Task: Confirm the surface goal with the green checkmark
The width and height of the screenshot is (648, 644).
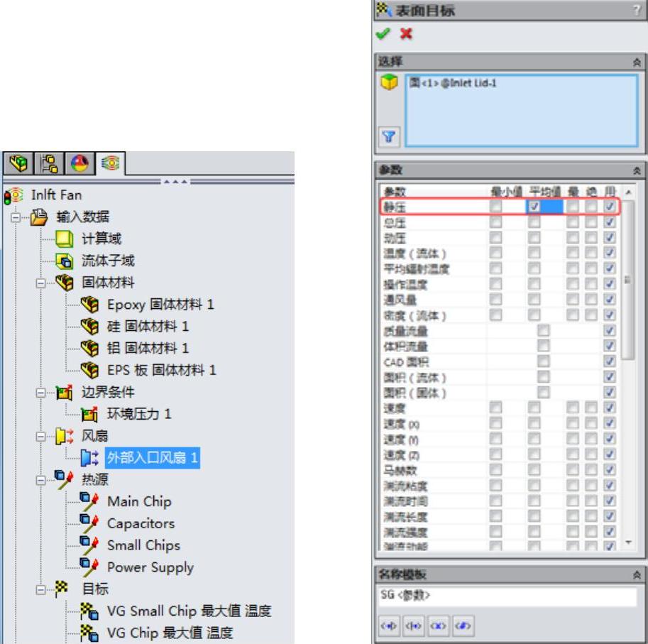Action: pyautogui.click(x=383, y=33)
